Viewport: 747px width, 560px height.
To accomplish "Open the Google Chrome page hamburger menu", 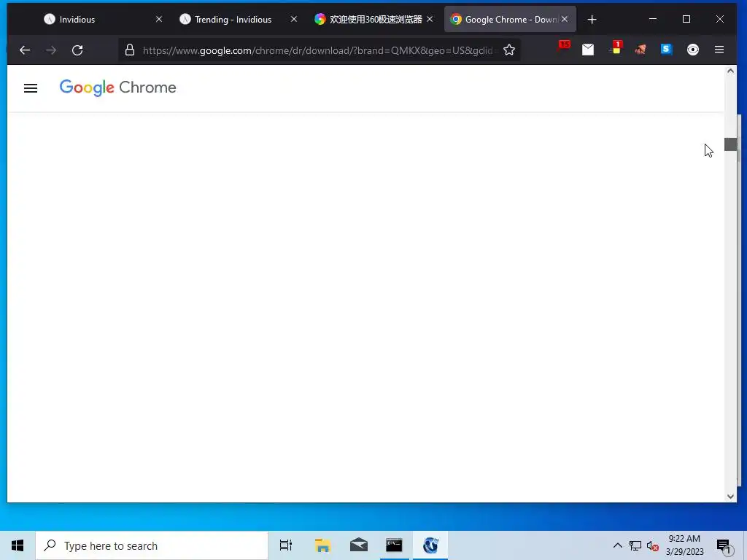I will coord(31,88).
